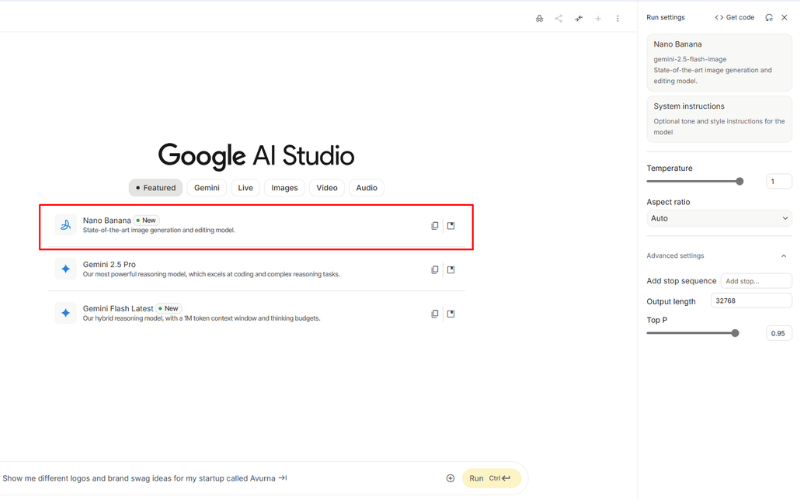Open the Aspect ratio dropdown
This screenshot has height=500, width=800.
point(718,218)
